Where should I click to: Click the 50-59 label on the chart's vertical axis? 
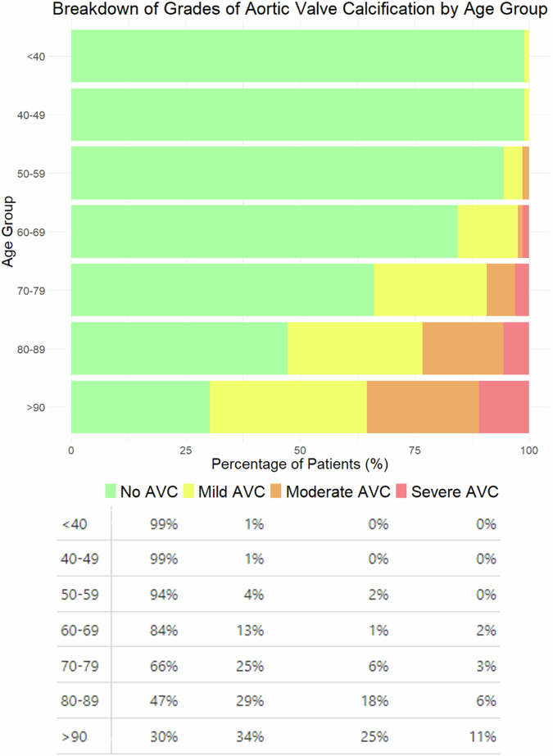(31, 174)
